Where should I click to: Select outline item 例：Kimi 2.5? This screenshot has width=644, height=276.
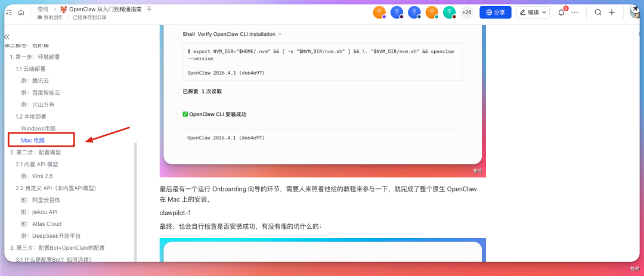[x=36, y=176]
